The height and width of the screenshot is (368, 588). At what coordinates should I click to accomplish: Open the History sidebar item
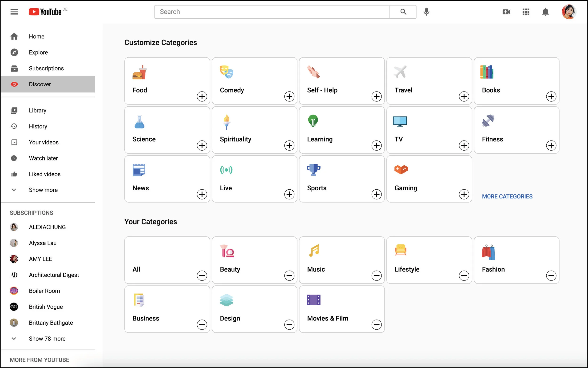point(38,126)
